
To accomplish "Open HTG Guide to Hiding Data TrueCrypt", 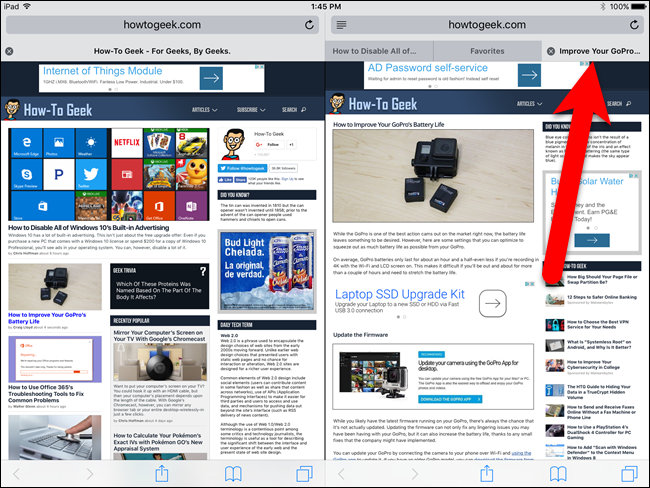I will pos(599,392).
